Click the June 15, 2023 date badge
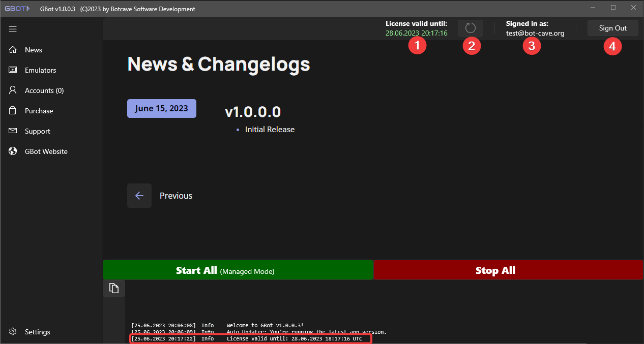This screenshot has height=344, width=644. (161, 108)
